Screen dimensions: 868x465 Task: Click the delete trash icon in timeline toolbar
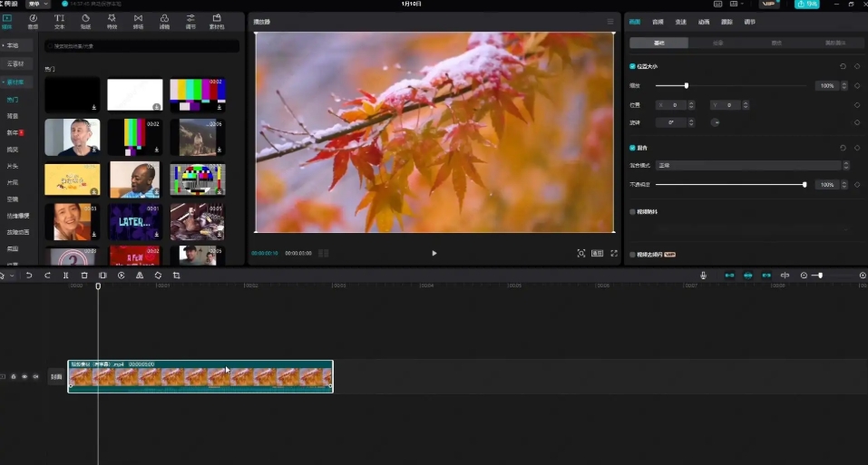pyautogui.click(x=84, y=276)
